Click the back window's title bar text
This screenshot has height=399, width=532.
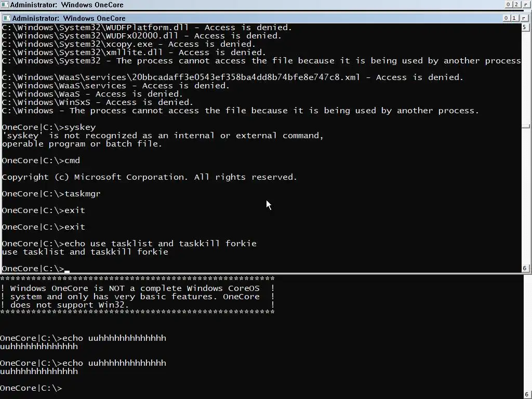pyautogui.click(x=67, y=5)
